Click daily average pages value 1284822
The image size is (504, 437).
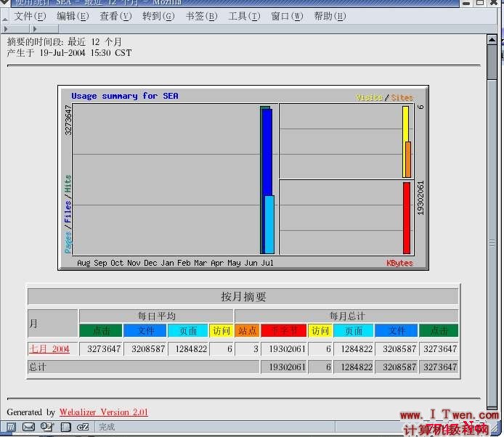(188, 349)
